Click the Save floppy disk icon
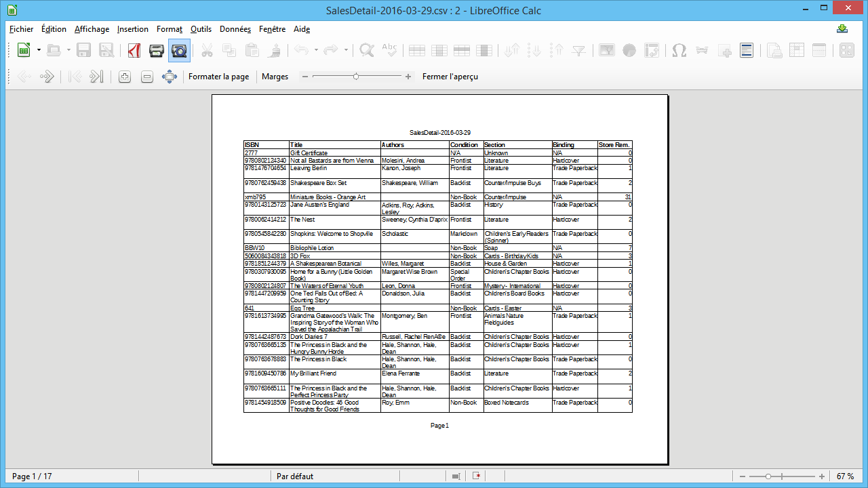The width and height of the screenshot is (868, 488). [84, 50]
